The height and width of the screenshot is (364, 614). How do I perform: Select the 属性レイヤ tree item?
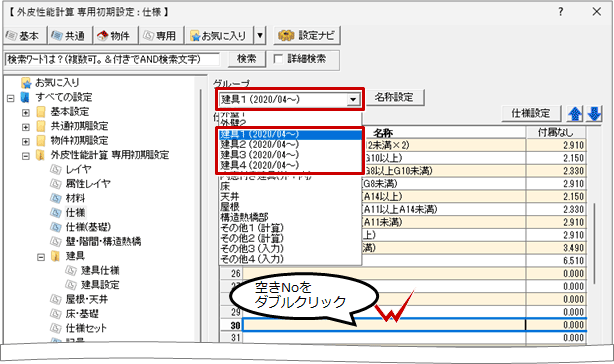88,184
